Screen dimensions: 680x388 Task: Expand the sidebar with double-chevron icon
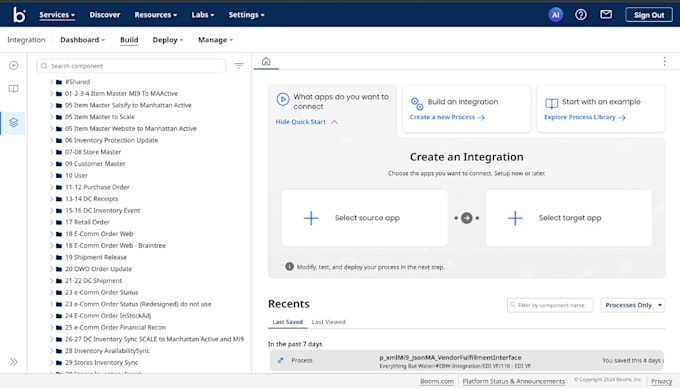click(13, 362)
